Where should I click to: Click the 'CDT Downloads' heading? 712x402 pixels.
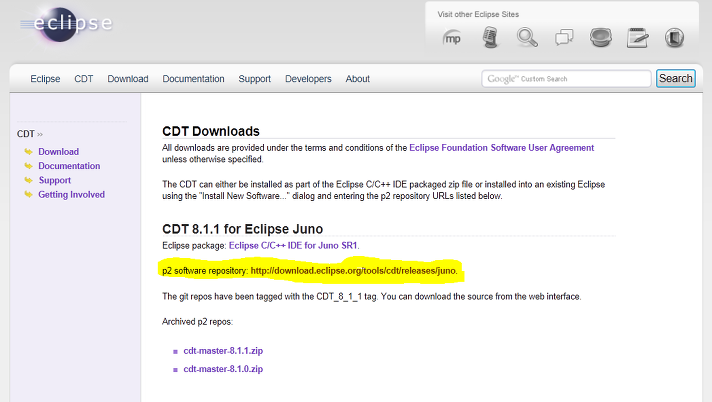coord(211,131)
